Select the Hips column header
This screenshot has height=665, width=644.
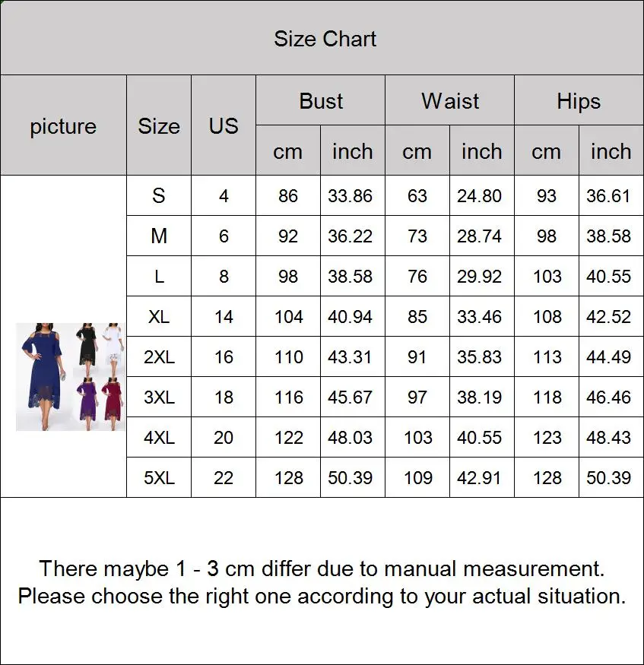pos(579,100)
